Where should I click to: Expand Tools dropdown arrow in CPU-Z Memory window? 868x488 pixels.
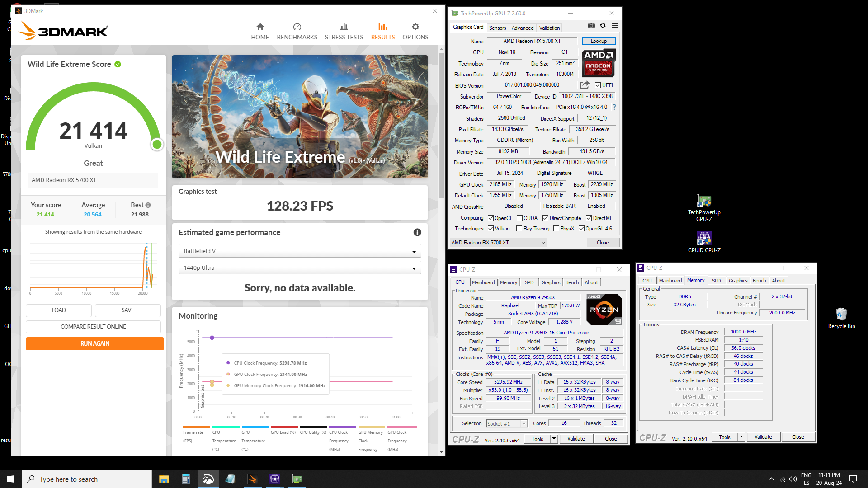pos(741,437)
